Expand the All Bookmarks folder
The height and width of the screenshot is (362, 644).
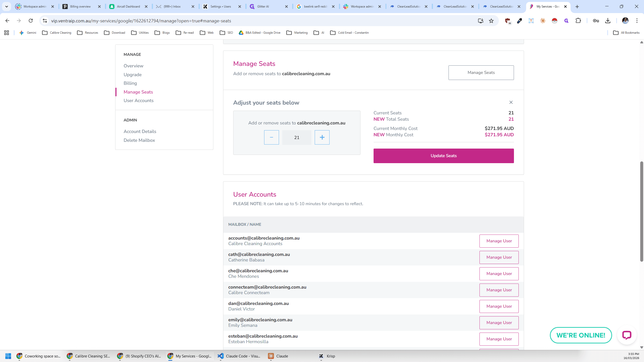626,33
